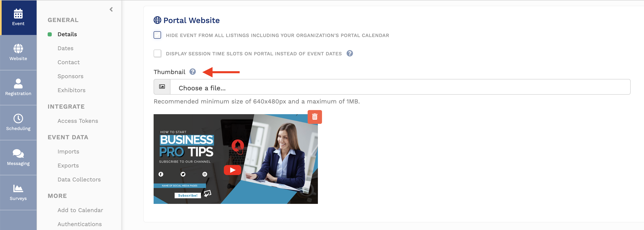This screenshot has width=644, height=230.
Task: Select Details in General menu
Action: coord(67,34)
